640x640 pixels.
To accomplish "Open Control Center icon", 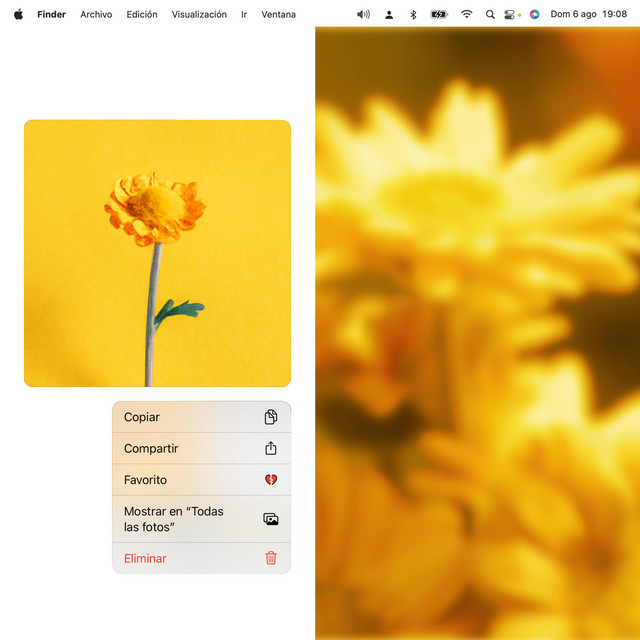I will point(509,14).
